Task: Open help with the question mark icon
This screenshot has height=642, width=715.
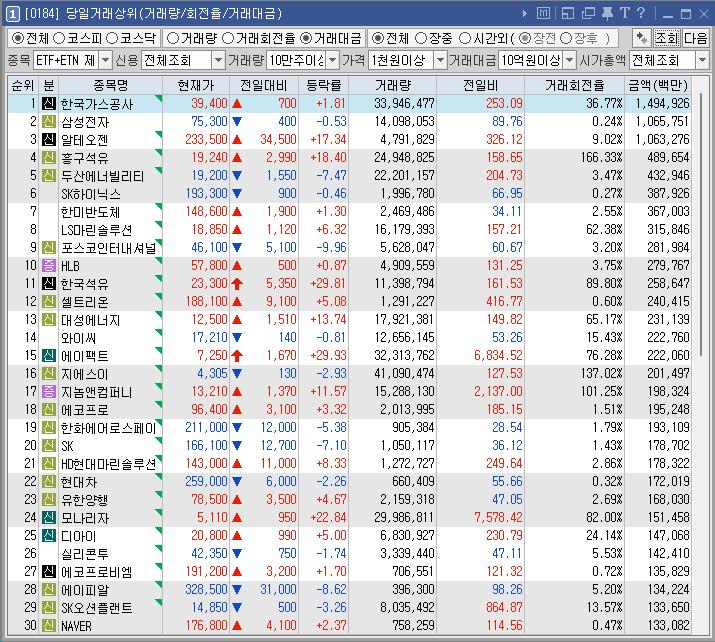Action: 641,13
